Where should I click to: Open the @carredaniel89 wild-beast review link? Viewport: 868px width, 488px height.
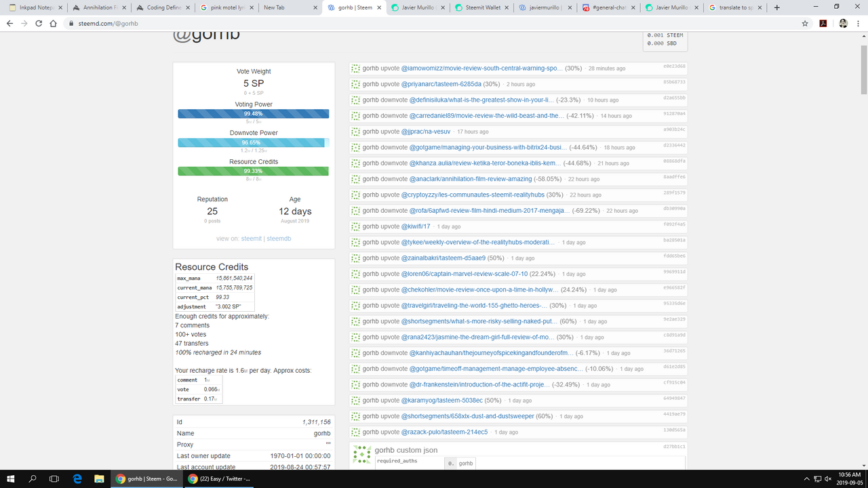tap(487, 116)
